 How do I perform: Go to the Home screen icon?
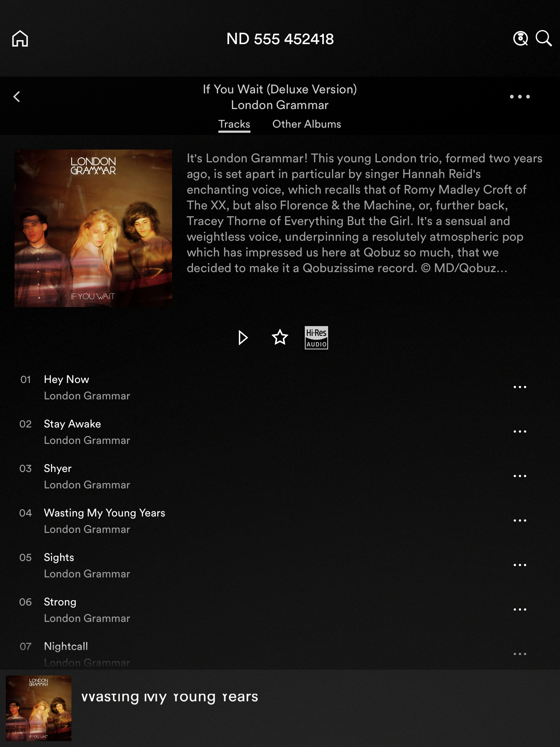pyautogui.click(x=20, y=39)
